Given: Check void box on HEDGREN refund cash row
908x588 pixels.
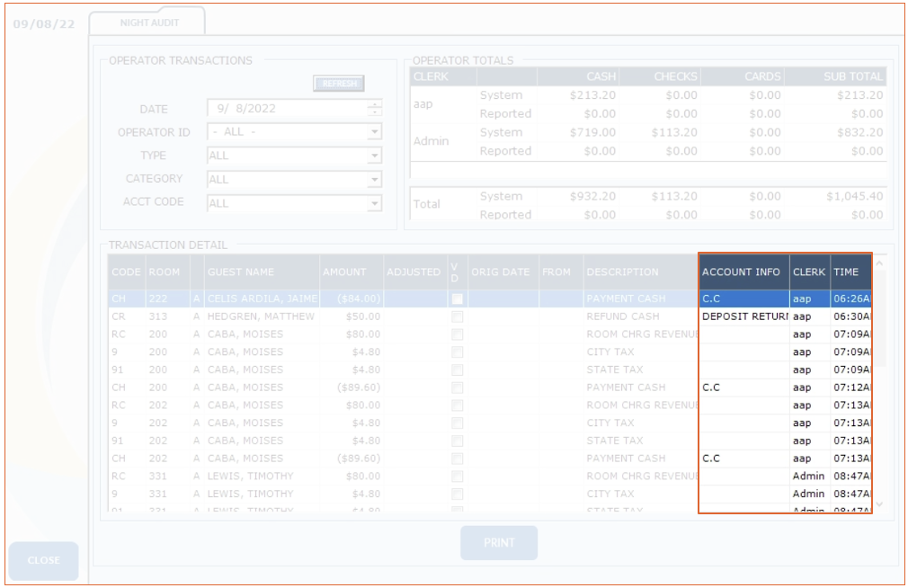Looking at the screenshot, I should [458, 316].
